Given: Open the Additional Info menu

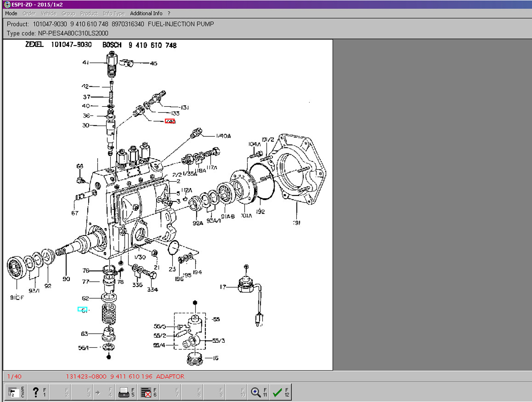Looking at the screenshot, I should pos(146,14).
